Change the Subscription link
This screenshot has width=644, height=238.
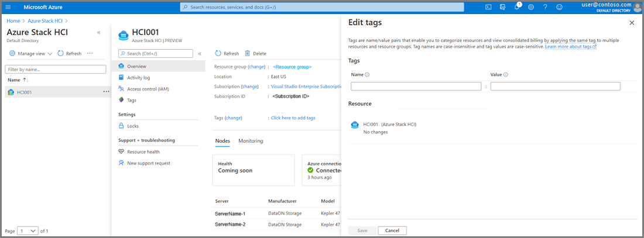(250, 87)
